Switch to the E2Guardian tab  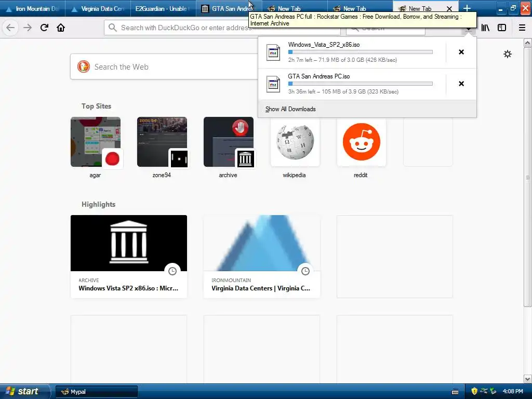(x=163, y=8)
